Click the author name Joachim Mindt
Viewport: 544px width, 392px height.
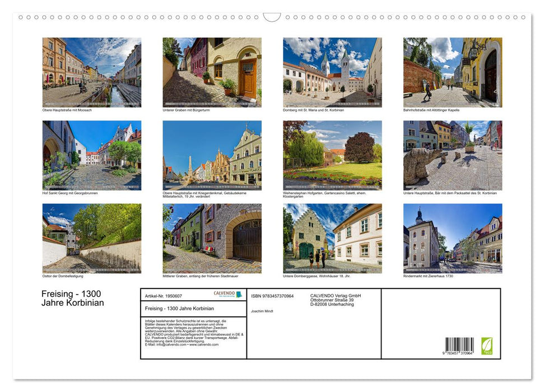tap(262, 311)
